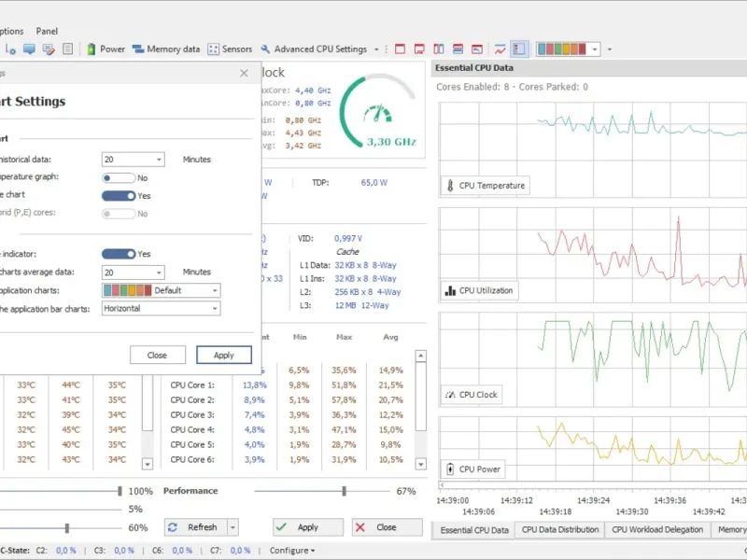Click the CPU Utilization chart legend icon

[x=450, y=290]
